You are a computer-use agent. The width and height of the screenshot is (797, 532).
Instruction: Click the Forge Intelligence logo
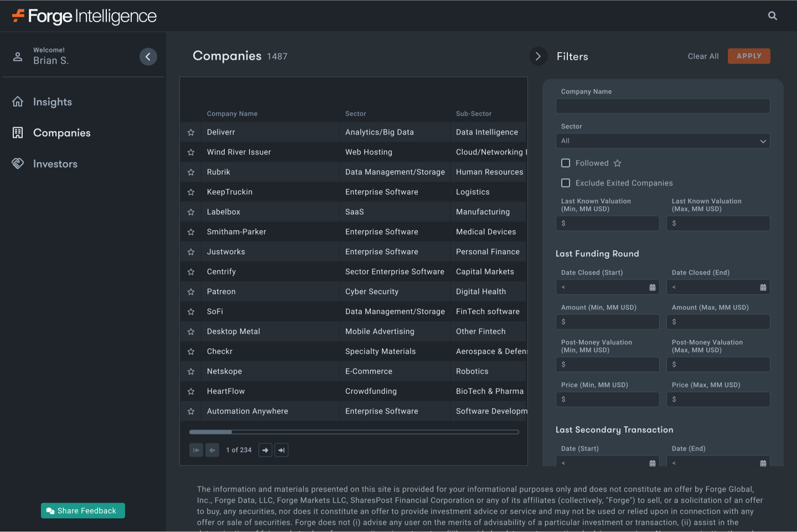coord(83,16)
